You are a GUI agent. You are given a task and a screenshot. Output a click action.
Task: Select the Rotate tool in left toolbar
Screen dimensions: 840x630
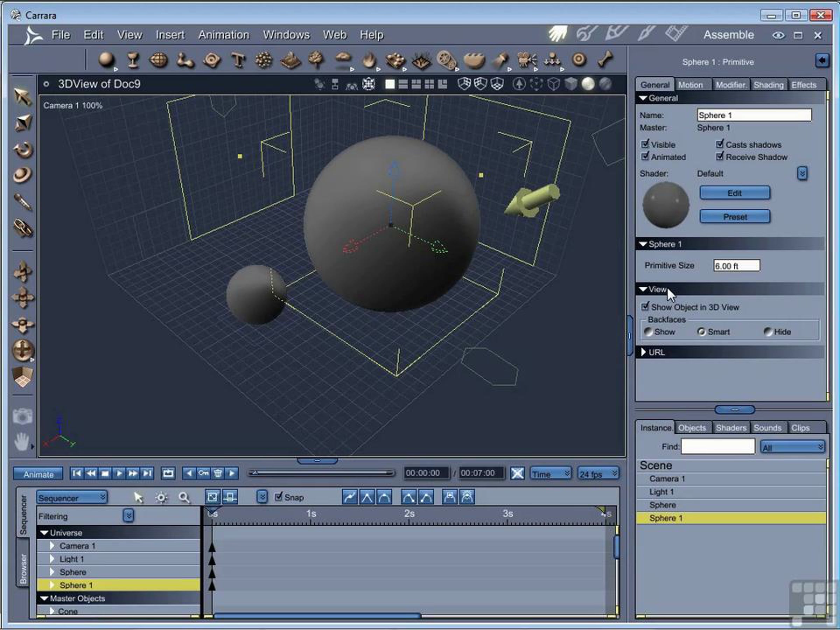(x=23, y=149)
